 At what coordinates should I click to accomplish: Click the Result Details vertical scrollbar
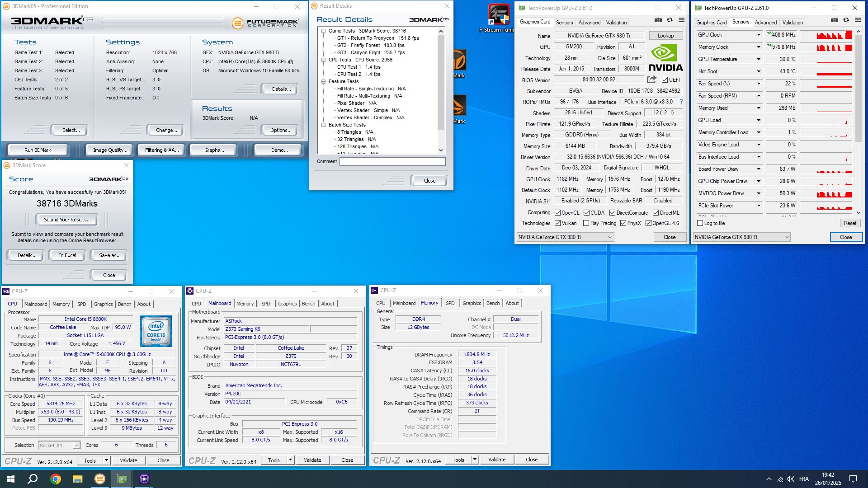tap(441, 90)
